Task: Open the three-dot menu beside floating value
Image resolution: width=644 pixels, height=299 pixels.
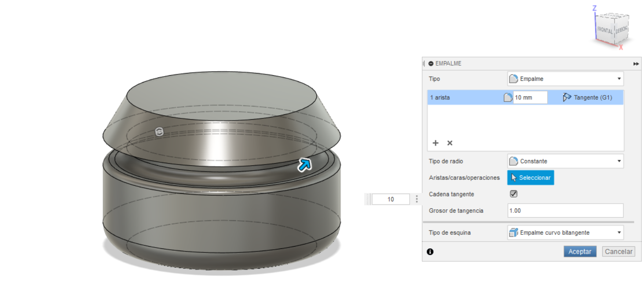Action: pos(416,199)
